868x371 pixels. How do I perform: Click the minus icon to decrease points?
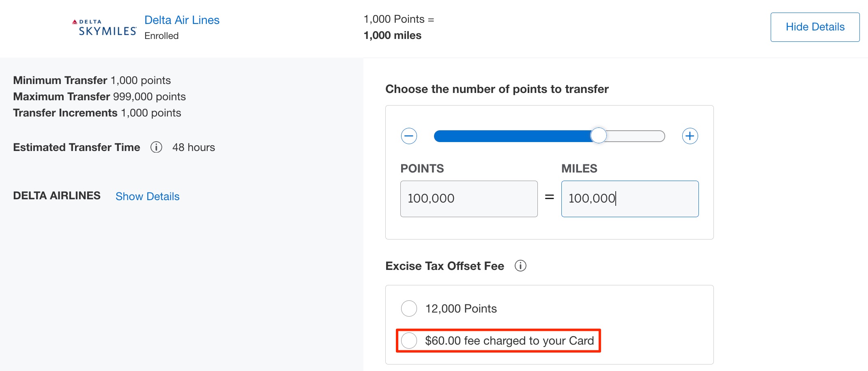tap(409, 136)
